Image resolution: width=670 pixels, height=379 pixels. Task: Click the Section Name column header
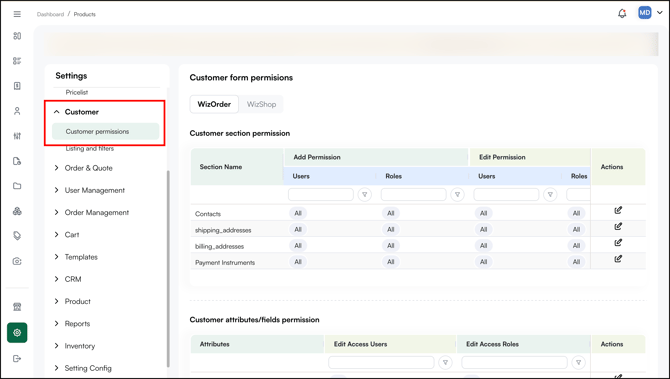(237, 167)
